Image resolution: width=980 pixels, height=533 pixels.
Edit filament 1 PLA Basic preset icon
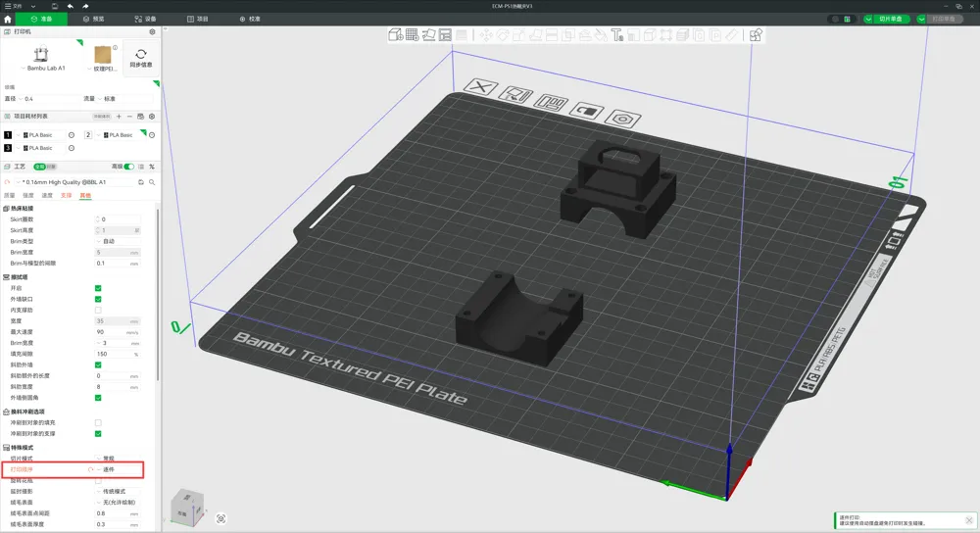pyautogui.click(x=72, y=135)
